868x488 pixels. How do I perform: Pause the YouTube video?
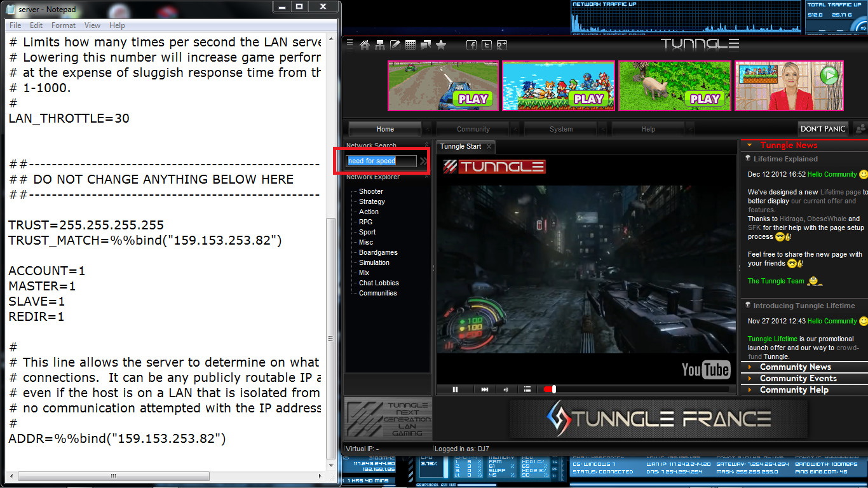(455, 390)
